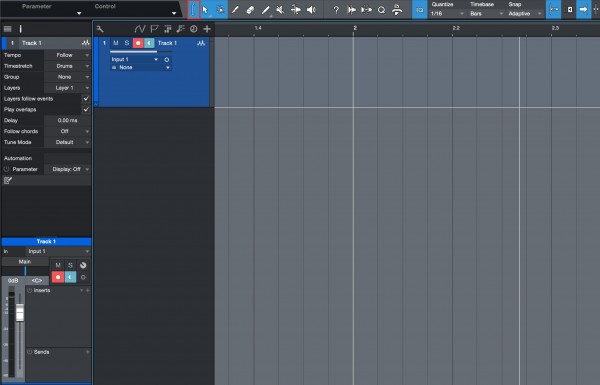The width and height of the screenshot is (600, 385).
Task: Click the Main output button
Action: coord(25,262)
